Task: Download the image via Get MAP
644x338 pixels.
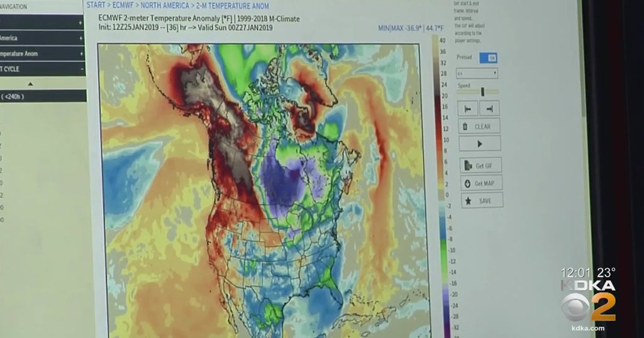Action: pos(481,183)
